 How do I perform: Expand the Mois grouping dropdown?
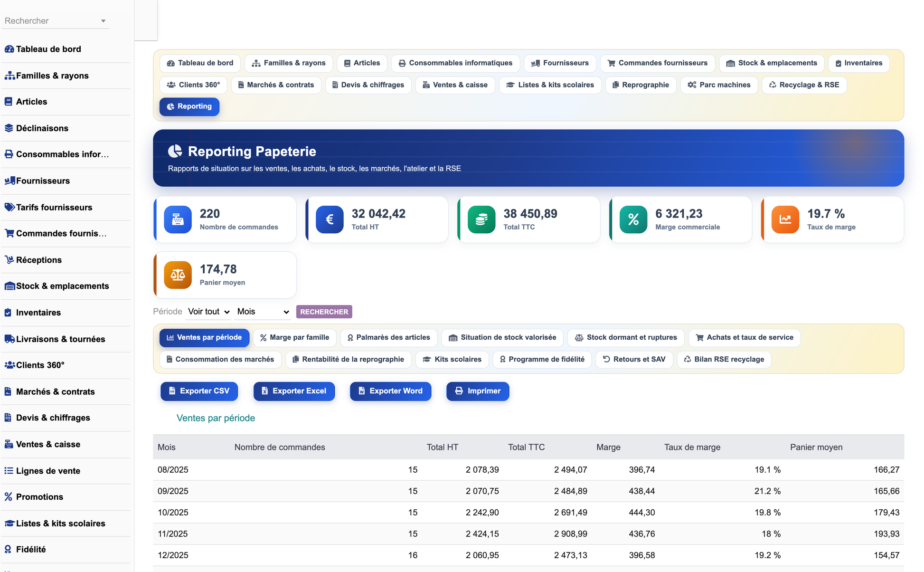(263, 312)
